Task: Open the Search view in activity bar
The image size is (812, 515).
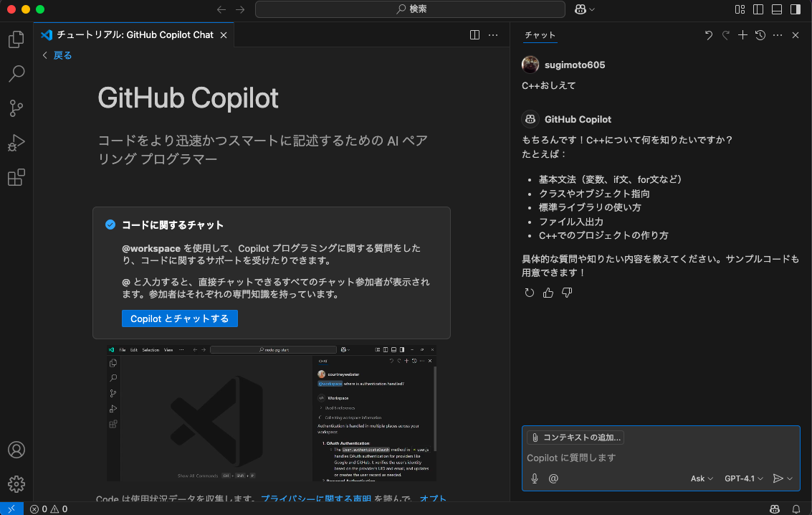Action: coord(16,74)
